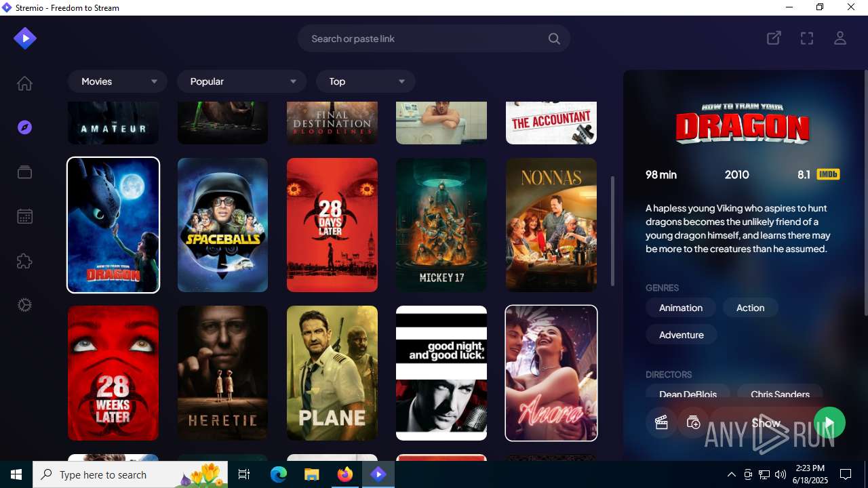Image resolution: width=868 pixels, height=488 pixels.
Task: Select the Anora movie poster
Action: (551, 373)
